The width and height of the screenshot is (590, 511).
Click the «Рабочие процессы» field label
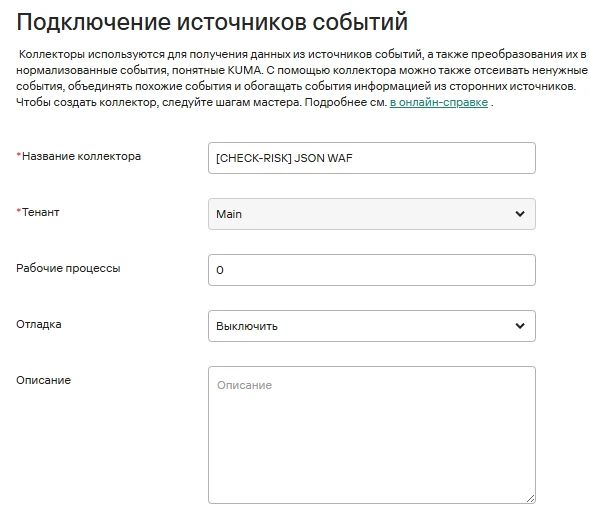pos(68,268)
